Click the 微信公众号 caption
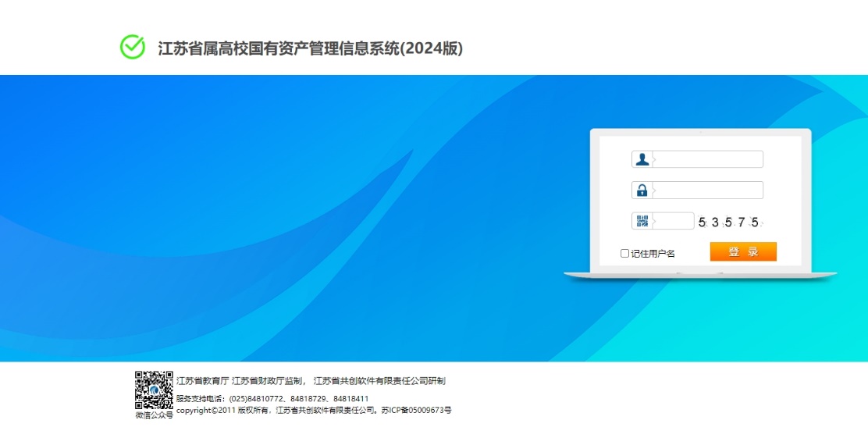Image resolution: width=868 pixels, height=438 pixels. tap(154, 415)
